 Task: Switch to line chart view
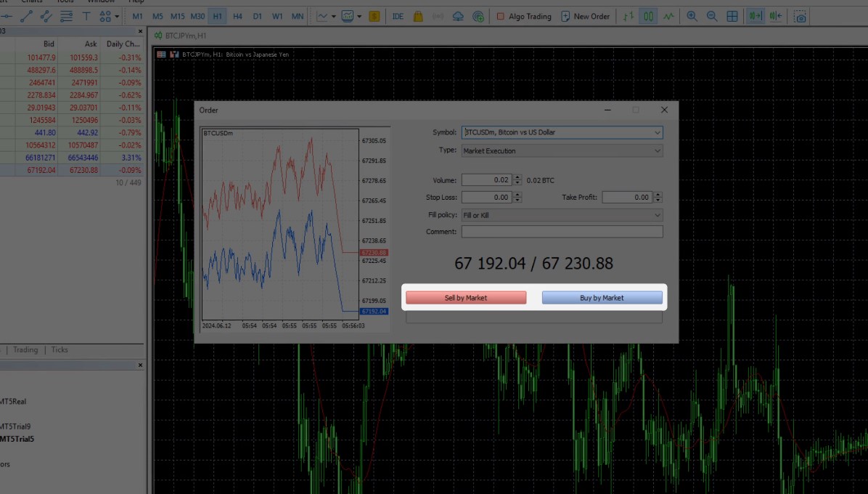pos(668,17)
